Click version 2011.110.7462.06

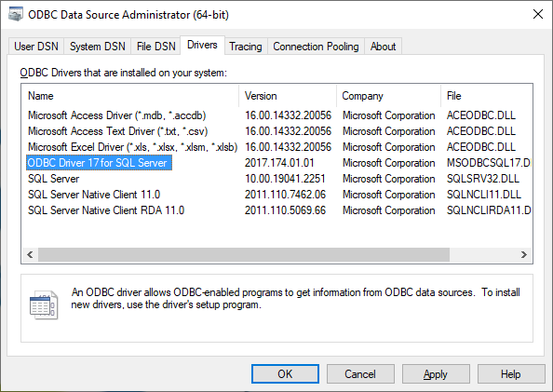(285, 195)
